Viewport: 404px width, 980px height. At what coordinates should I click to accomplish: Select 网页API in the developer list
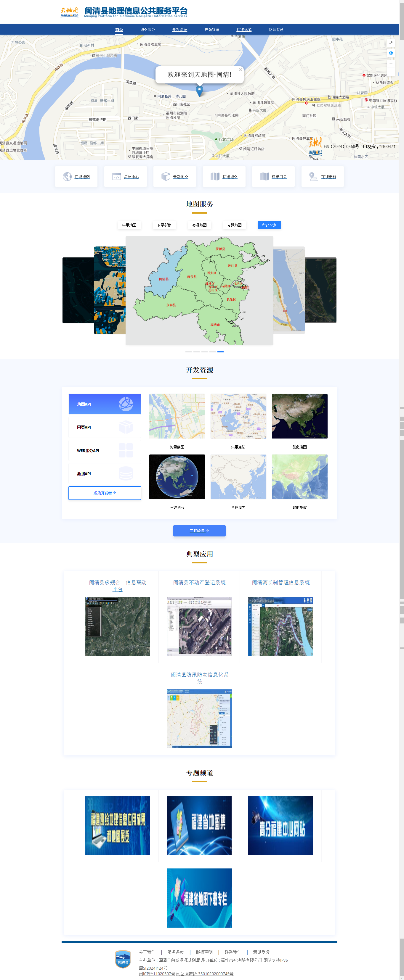(105, 427)
